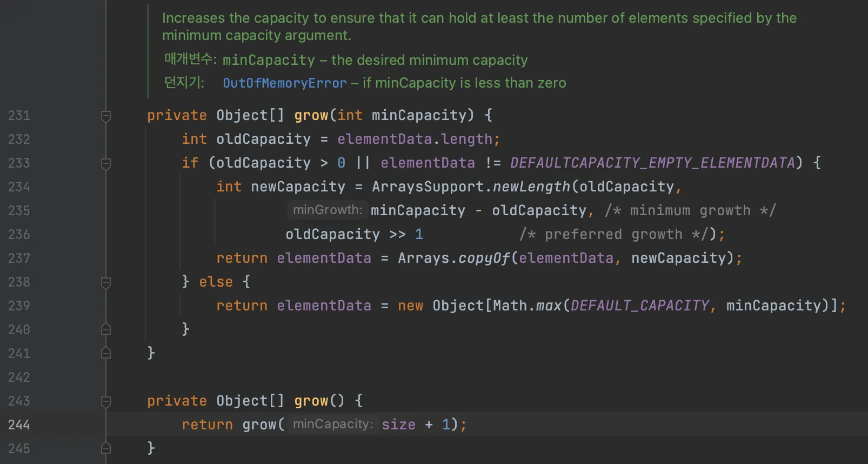The width and height of the screenshot is (868, 464).
Task: Click the newLength method call
Action: [x=532, y=187]
